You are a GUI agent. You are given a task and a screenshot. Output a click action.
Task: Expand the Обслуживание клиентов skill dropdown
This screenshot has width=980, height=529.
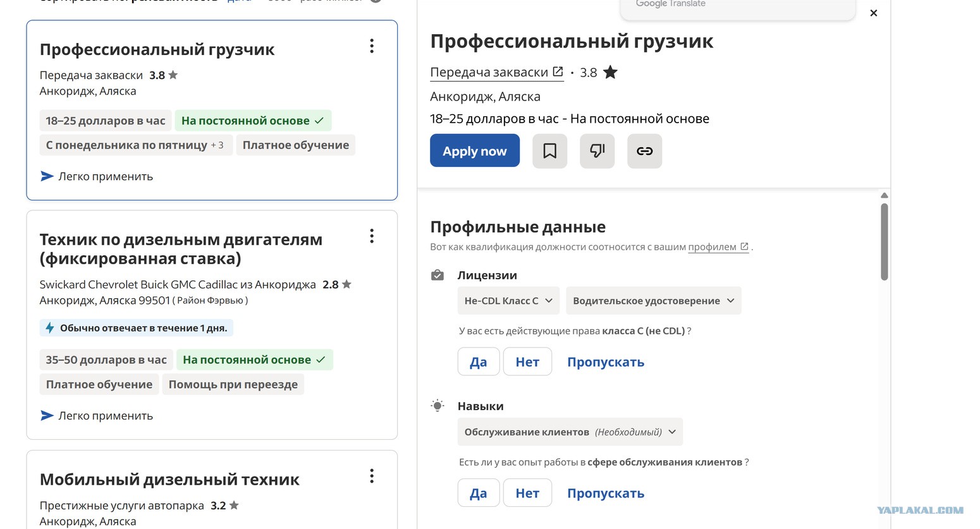(570, 432)
